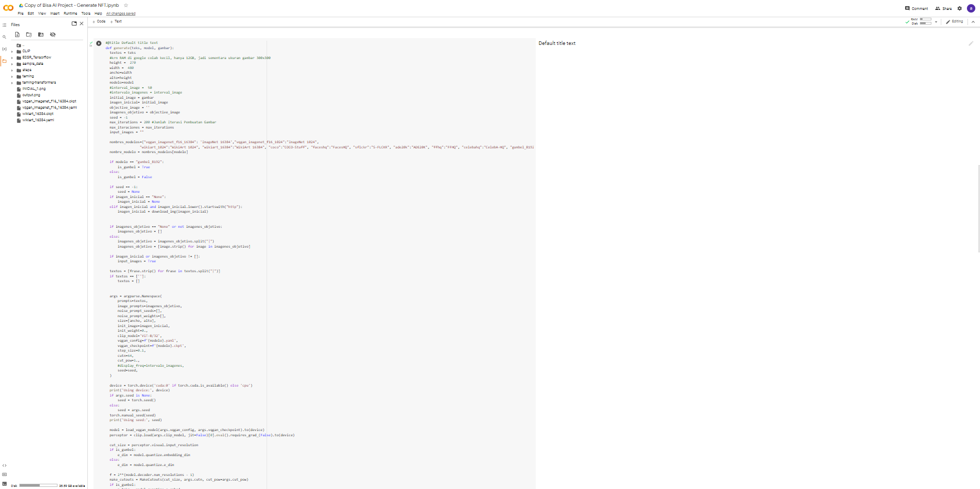Edit the form with pencil icon
This screenshot has height=489, width=980.
[x=971, y=43]
